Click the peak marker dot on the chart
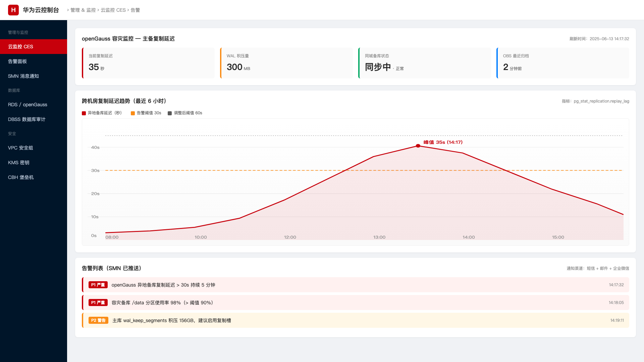The image size is (644, 362). tap(418, 146)
